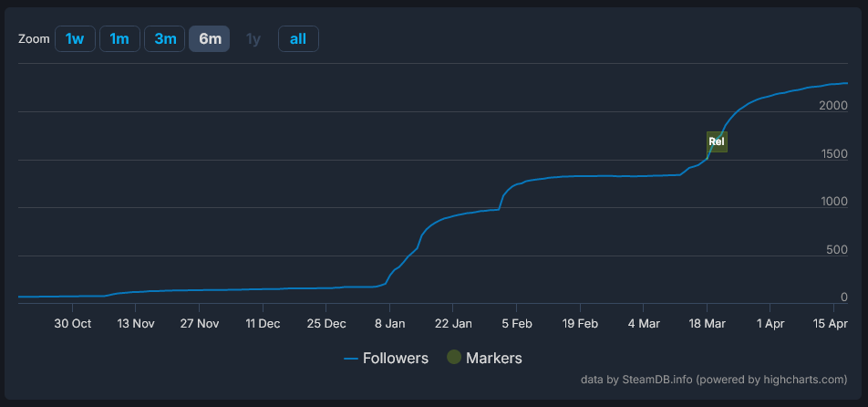Viewport: 868px width, 407px height.
Task: Show all data with the all button
Action: (298, 38)
